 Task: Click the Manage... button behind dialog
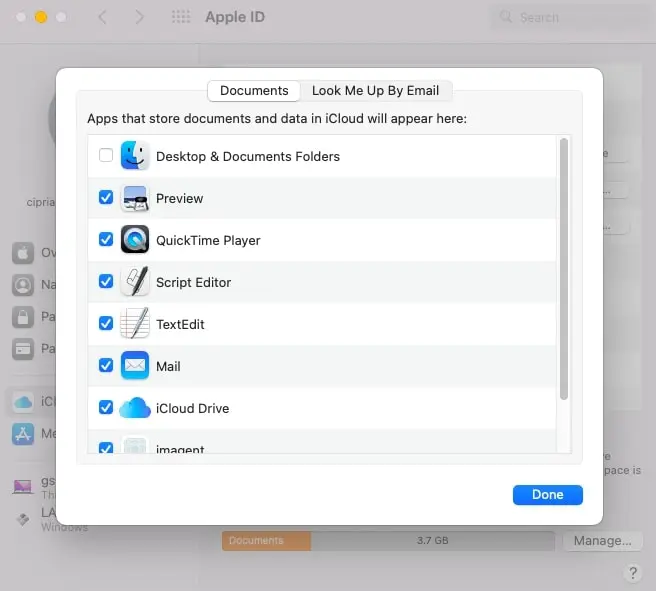coord(602,541)
